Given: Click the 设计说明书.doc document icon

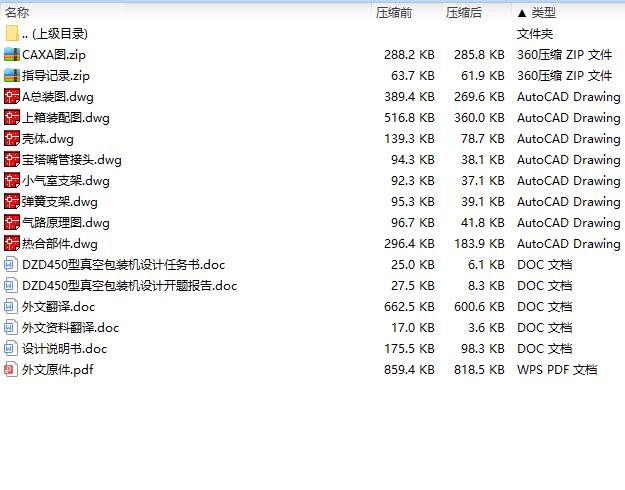Looking at the screenshot, I should pos(11,349).
